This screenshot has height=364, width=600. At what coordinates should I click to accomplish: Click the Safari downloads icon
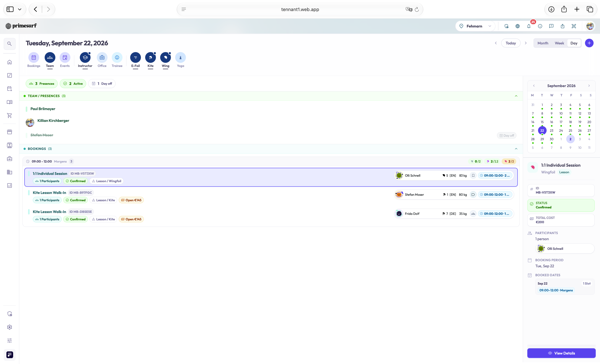[551, 9]
